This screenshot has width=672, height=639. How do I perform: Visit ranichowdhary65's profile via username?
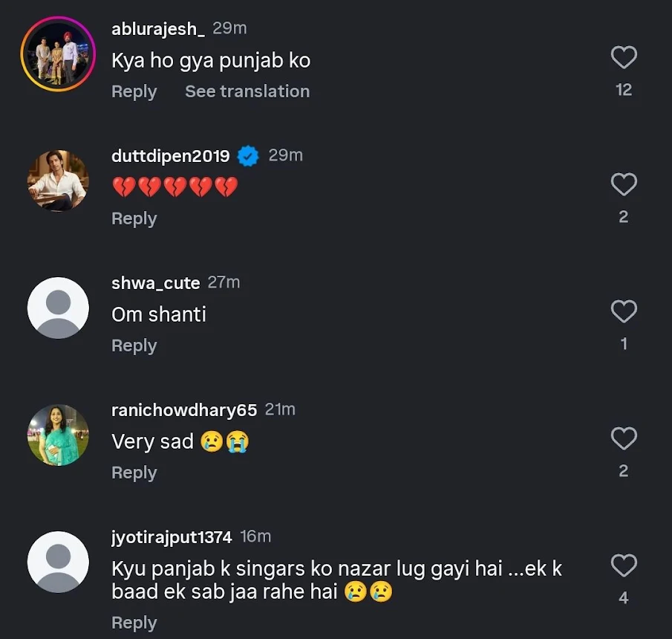(x=184, y=410)
